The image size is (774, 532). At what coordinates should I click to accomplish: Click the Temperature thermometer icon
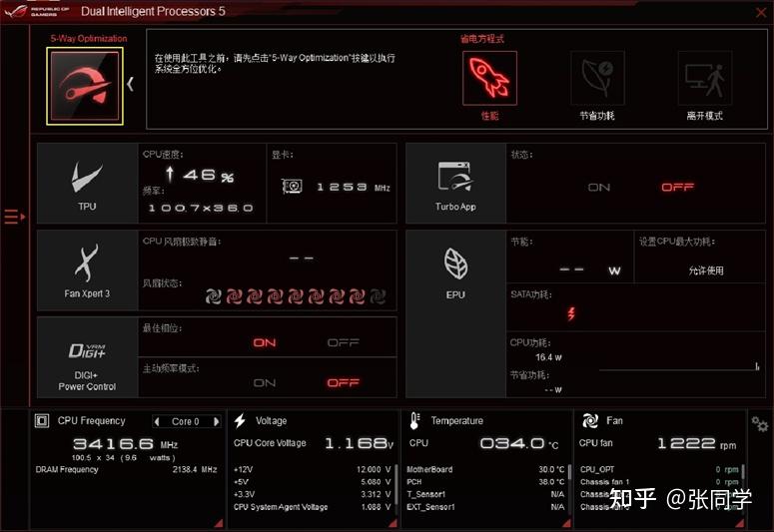(414, 421)
